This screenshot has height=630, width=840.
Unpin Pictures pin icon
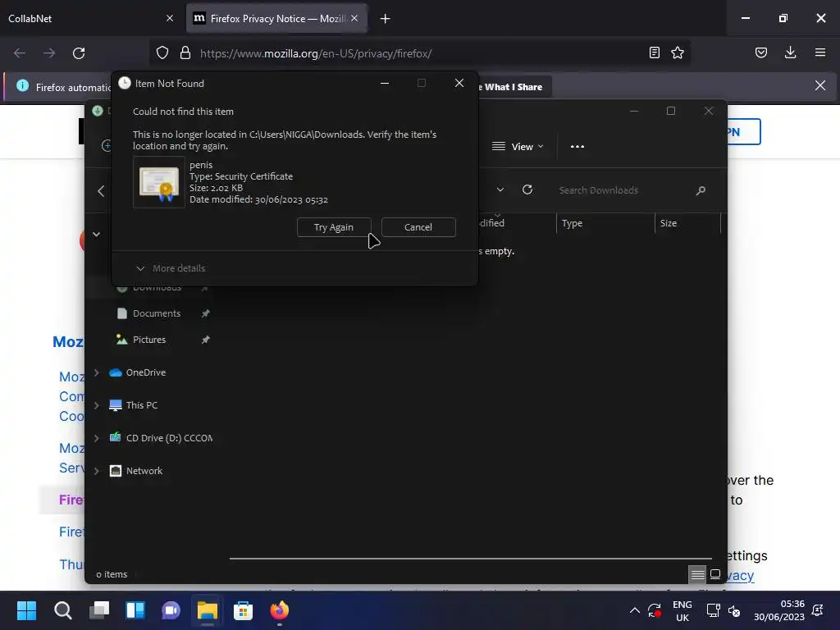tap(205, 340)
